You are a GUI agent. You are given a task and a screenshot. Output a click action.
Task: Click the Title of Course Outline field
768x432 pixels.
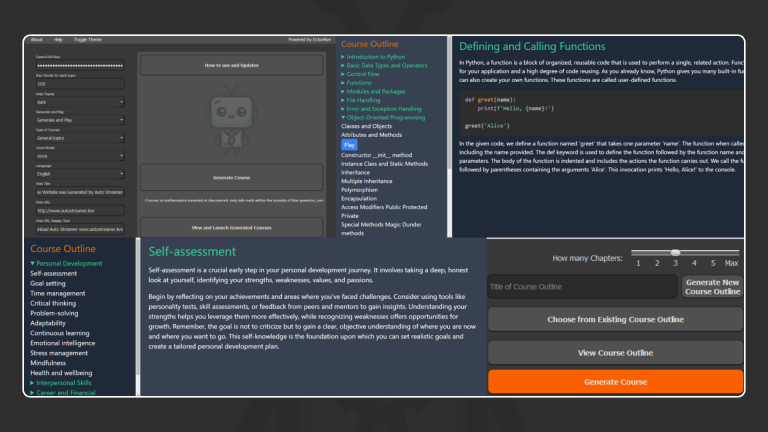pos(582,287)
